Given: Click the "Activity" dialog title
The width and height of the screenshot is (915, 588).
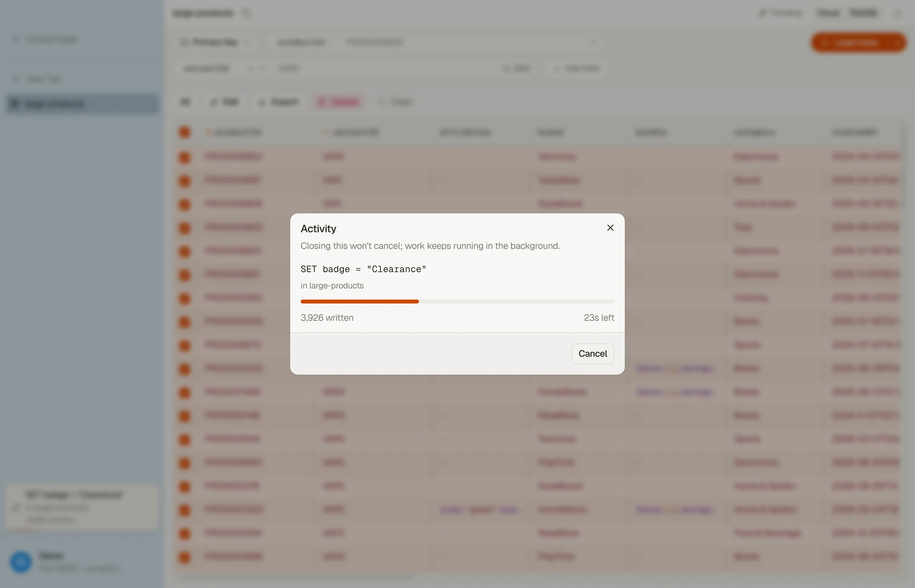Looking at the screenshot, I should click(x=319, y=229).
